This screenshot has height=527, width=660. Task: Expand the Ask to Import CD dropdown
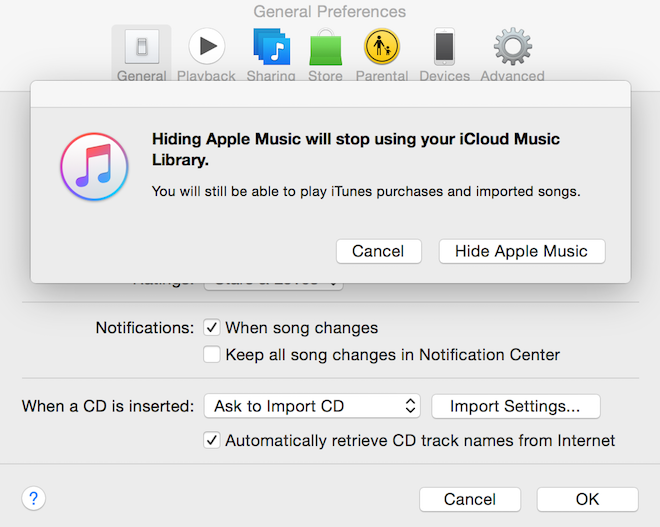click(311, 406)
